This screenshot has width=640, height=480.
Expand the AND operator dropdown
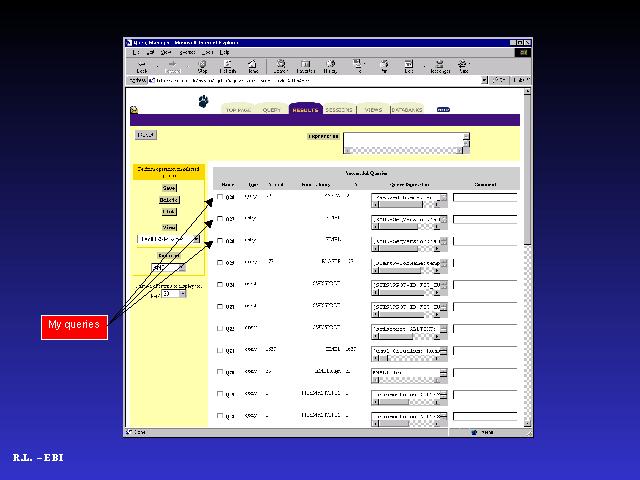coord(167,268)
